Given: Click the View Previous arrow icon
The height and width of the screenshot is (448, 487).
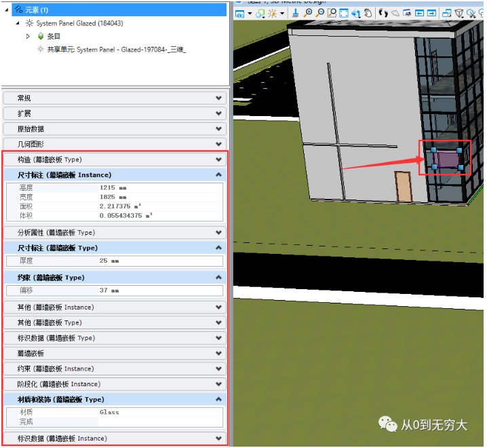Looking at the screenshot, I should click(420, 13).
